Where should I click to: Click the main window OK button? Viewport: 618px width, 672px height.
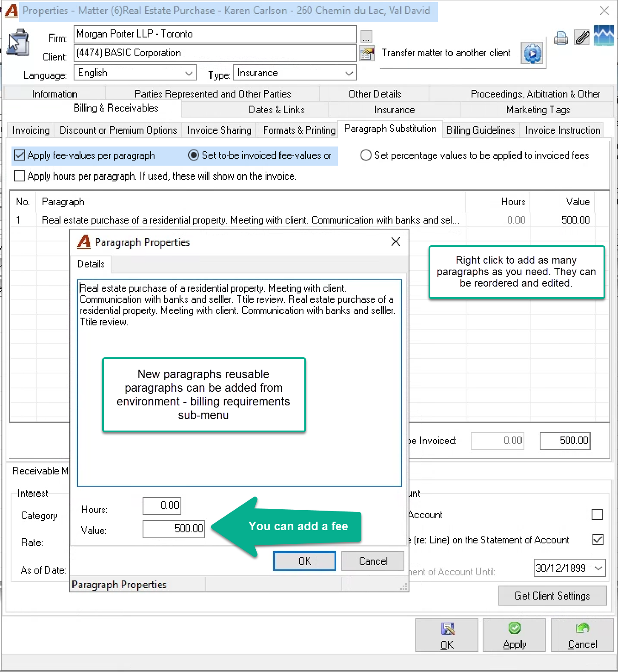(447, 635)
